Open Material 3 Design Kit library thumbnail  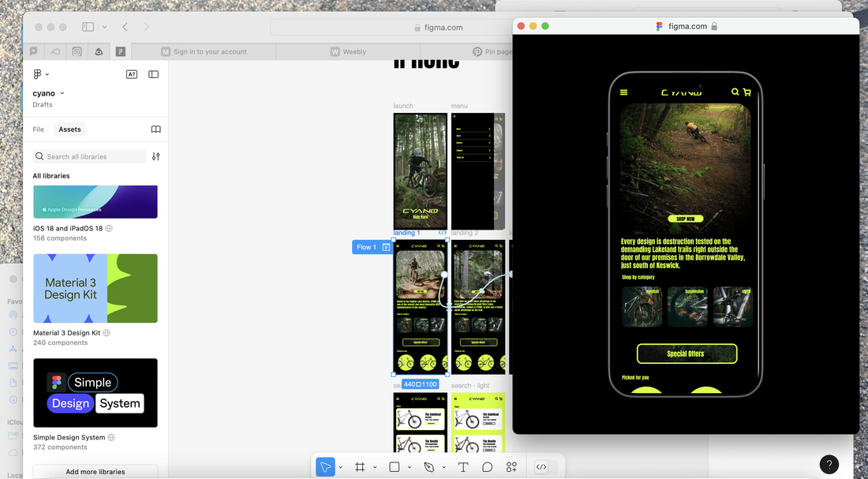click(95, 289)
